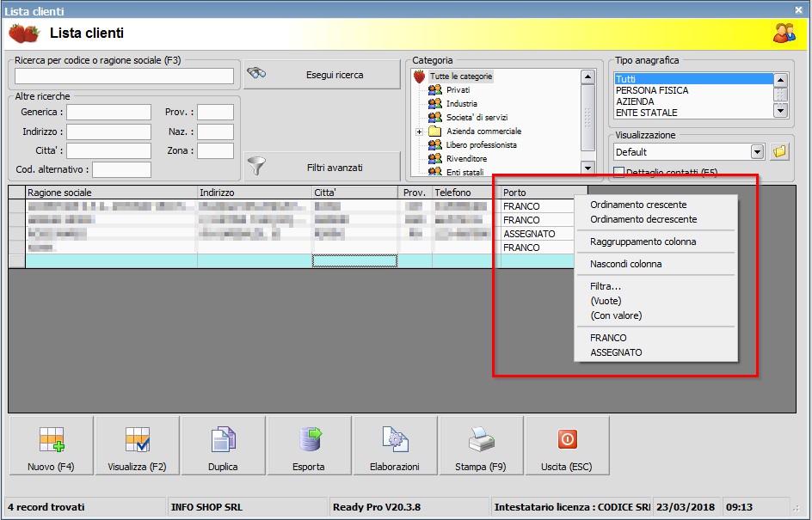
Task: Click the Indirizzo column header
Action: coord(255,193)
